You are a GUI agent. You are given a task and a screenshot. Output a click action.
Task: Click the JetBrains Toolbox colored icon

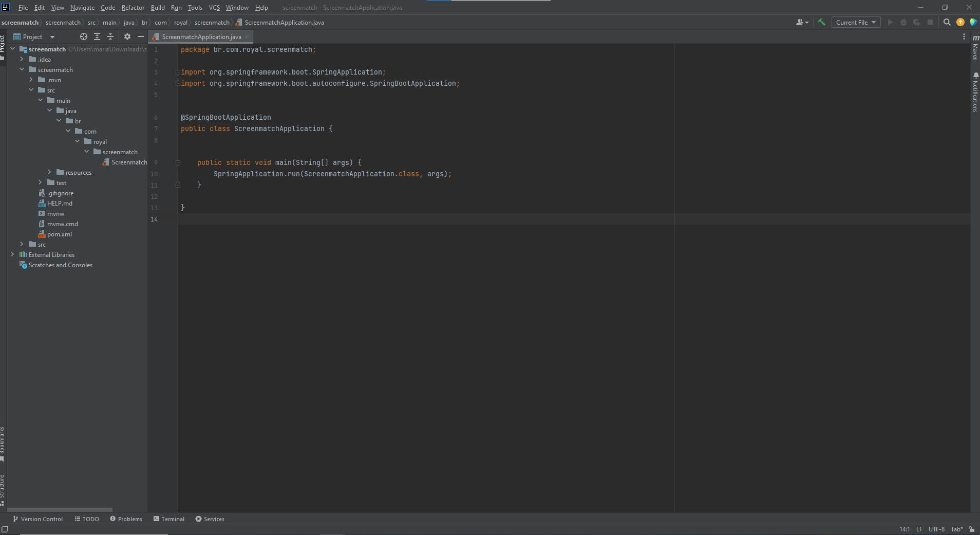[x=973, y=22]
